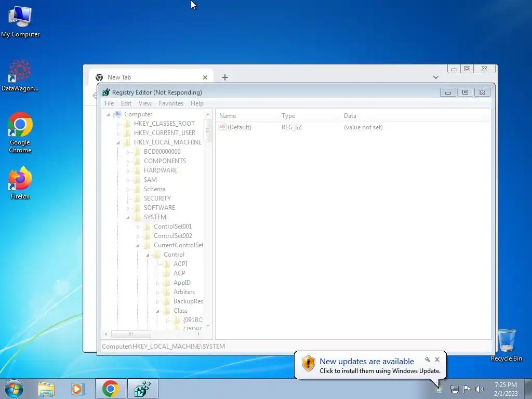532x399 pixels.
Task: Open Windows Explorer from the taskbar
Action: [46, 389]
